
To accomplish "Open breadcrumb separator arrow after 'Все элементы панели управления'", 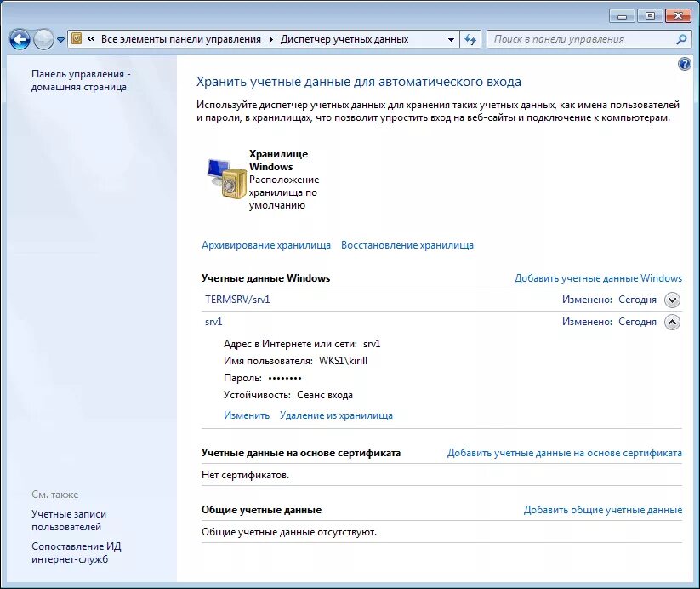I will (270, 39).
